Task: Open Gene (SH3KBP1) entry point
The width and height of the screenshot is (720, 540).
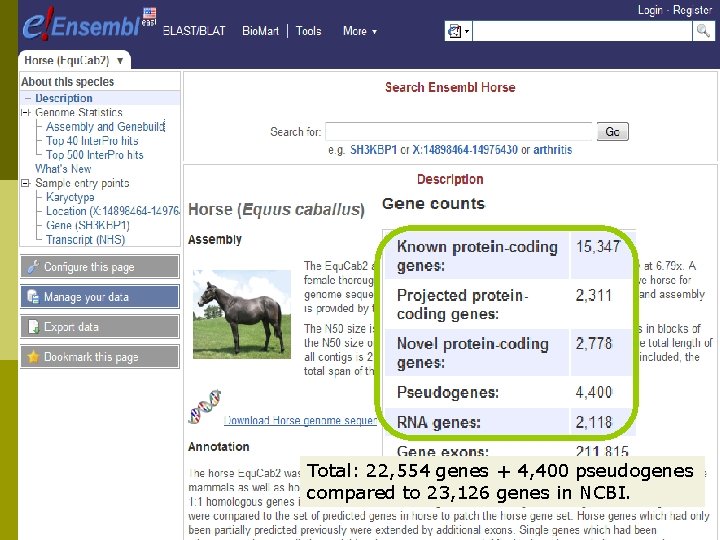Action: 88,225
